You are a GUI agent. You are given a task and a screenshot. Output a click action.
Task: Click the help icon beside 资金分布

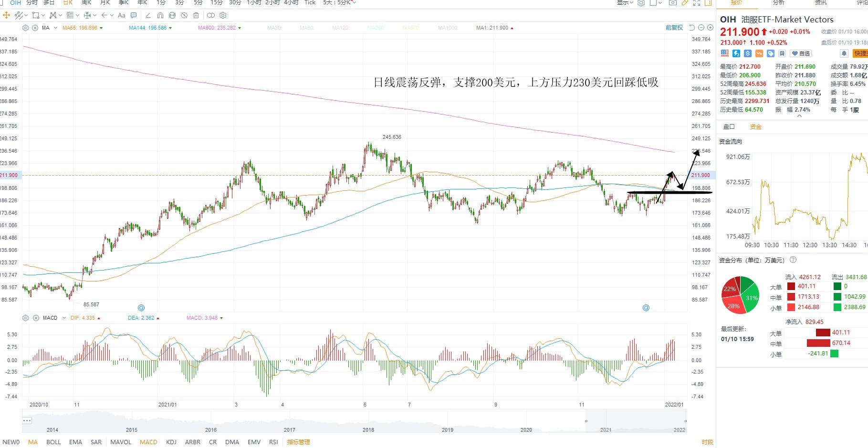click(x=793, y=260)
